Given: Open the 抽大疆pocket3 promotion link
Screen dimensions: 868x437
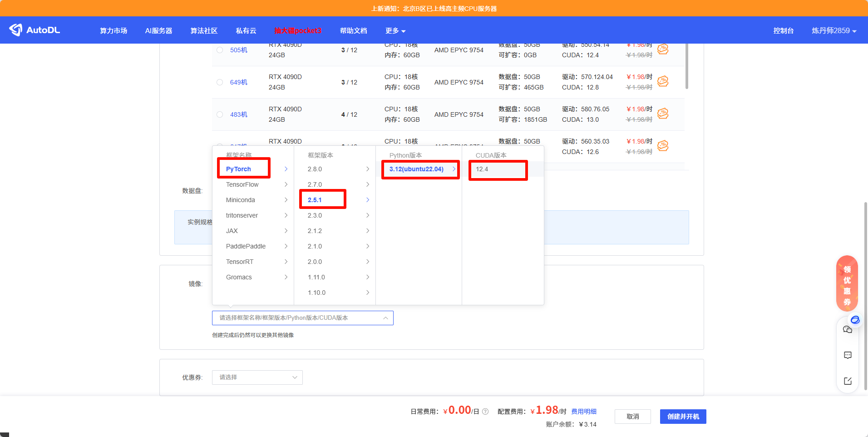Looking at the screenshot, I should click(298, 30).
